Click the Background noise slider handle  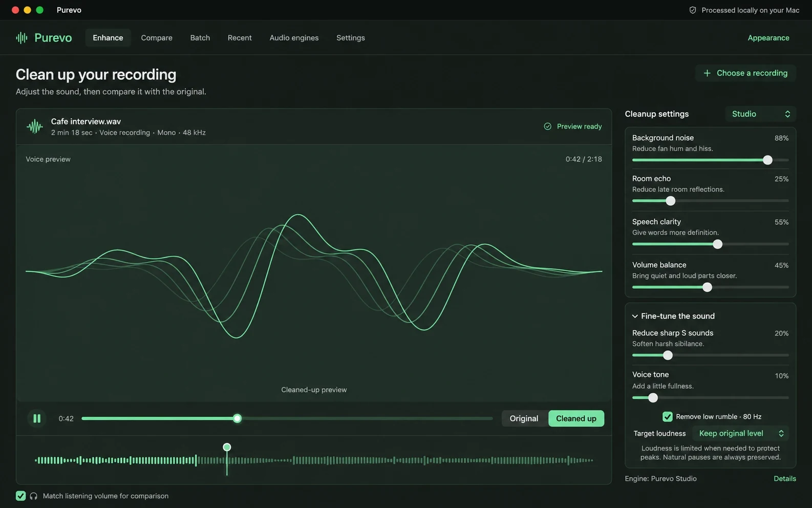[x=767, y=160]
